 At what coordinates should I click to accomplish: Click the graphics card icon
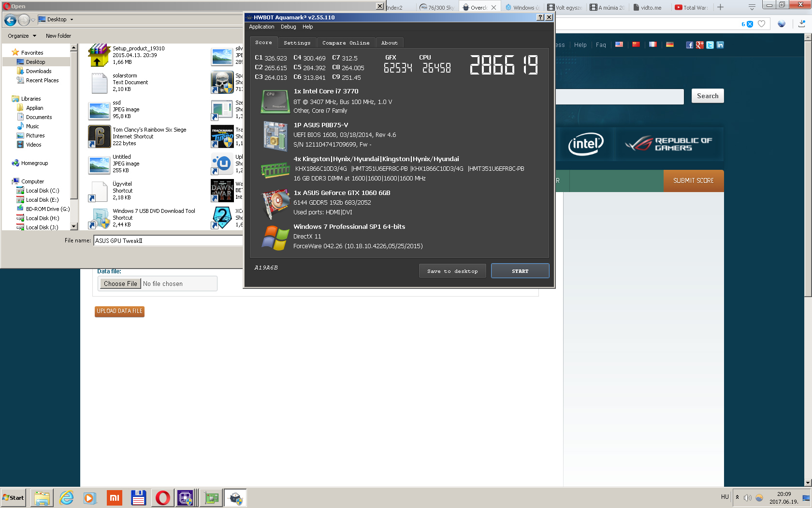pyautogui.click(x=275, y=204)
